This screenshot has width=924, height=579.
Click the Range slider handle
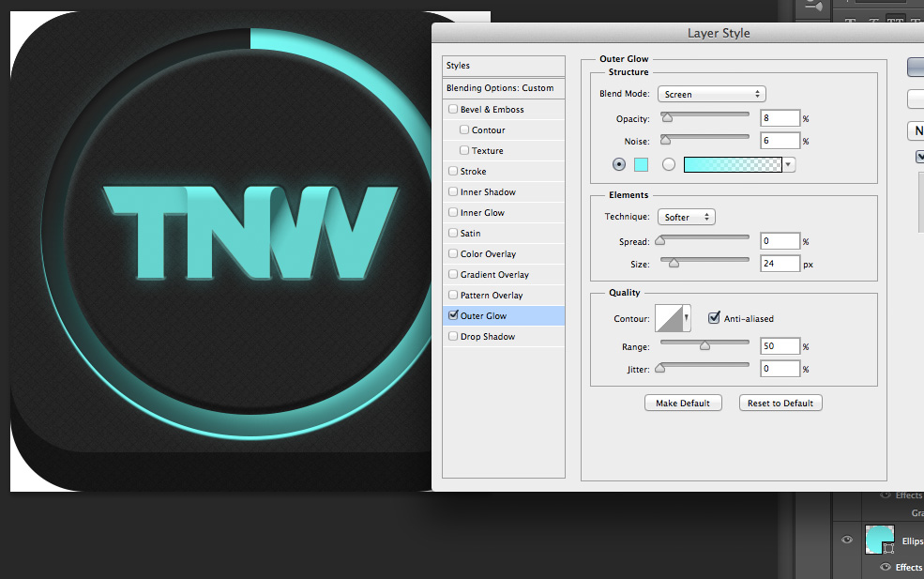click(x=704, y=345)
